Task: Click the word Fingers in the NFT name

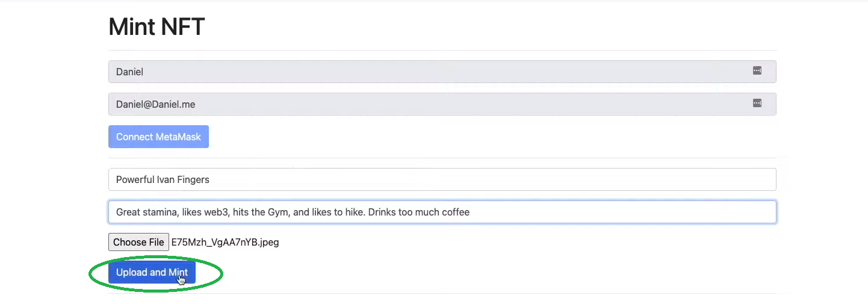Action: (193, 179)
